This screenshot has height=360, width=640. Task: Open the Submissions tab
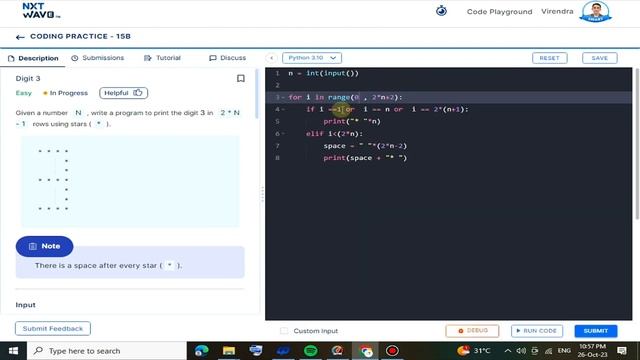pyautogui.click(x=98, y=58)
